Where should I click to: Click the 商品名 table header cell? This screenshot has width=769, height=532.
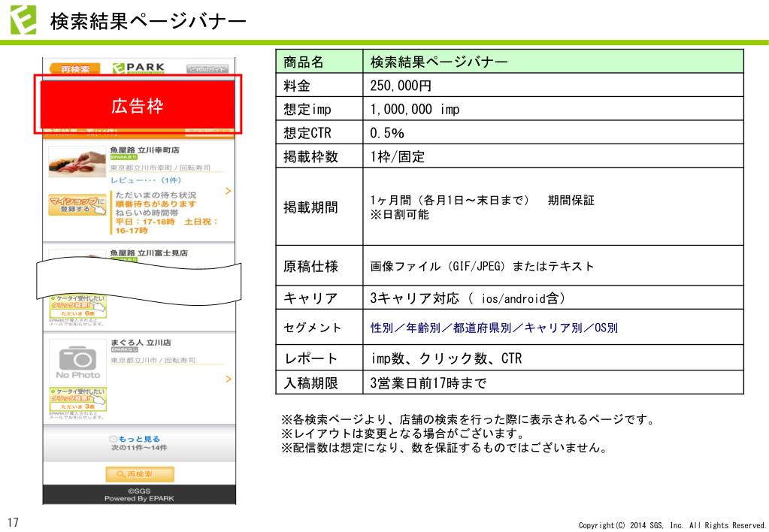point(319,62)
